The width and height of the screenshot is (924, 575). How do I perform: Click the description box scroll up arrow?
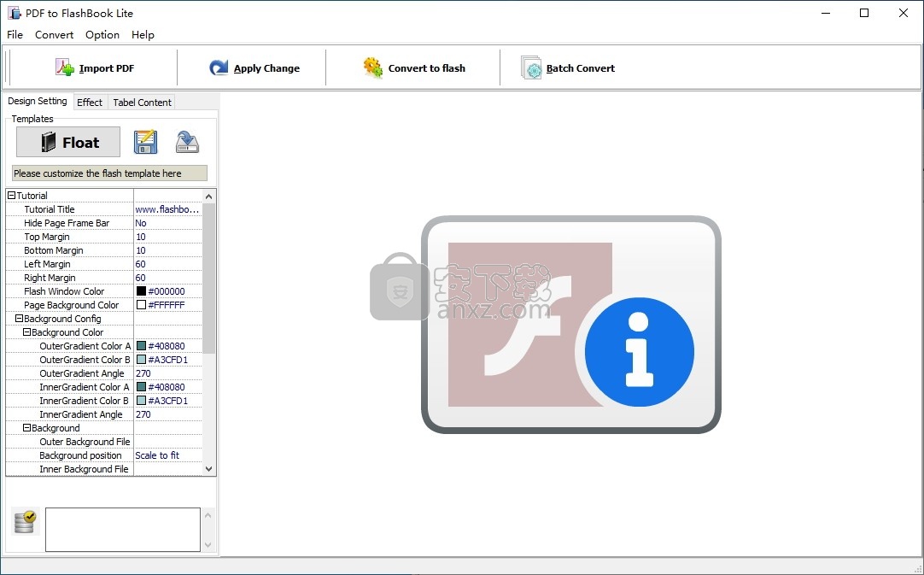click(208, 515)
